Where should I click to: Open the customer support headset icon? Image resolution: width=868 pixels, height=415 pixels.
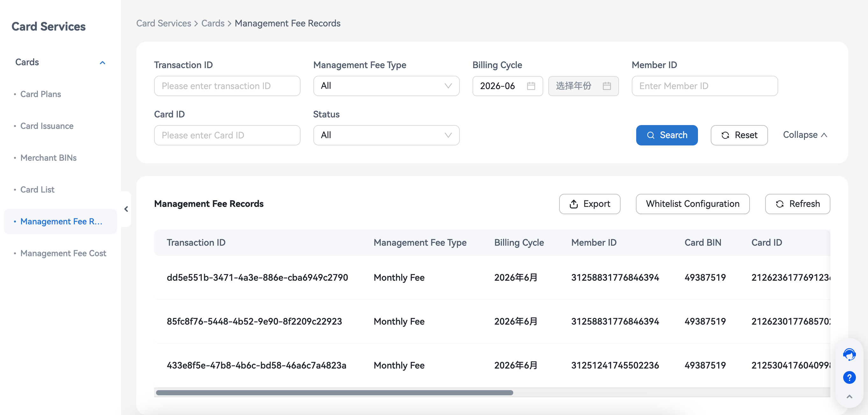[x=849, y=354]
